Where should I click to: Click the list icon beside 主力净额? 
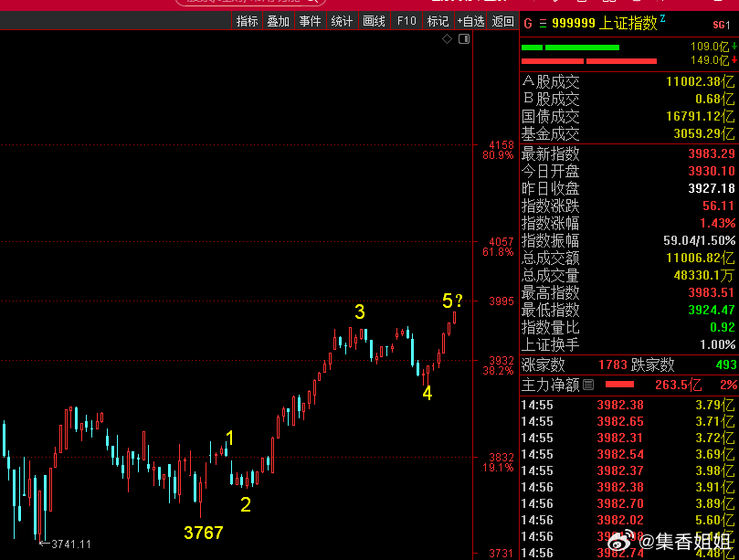[588, 385]
